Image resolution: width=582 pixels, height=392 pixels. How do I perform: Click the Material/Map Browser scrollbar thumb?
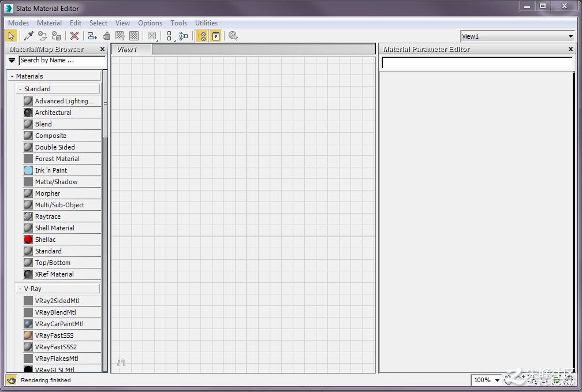105,104
